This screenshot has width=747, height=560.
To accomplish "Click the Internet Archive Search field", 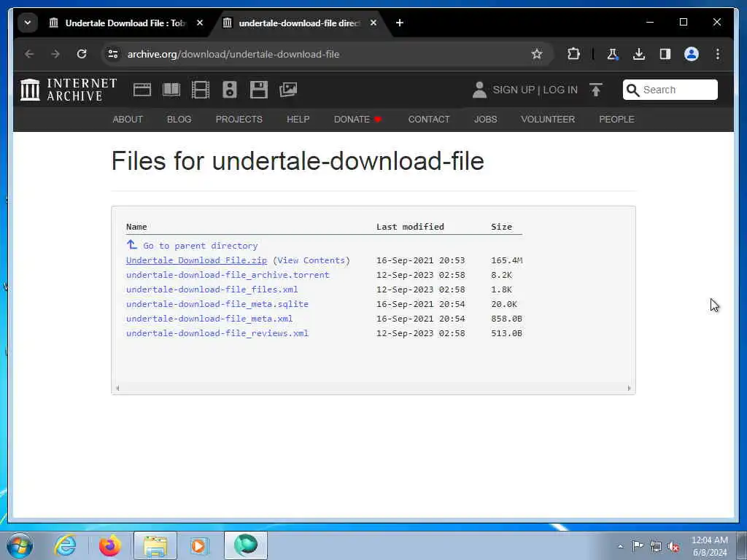I will pyautogui.click(x=670, y=90).
